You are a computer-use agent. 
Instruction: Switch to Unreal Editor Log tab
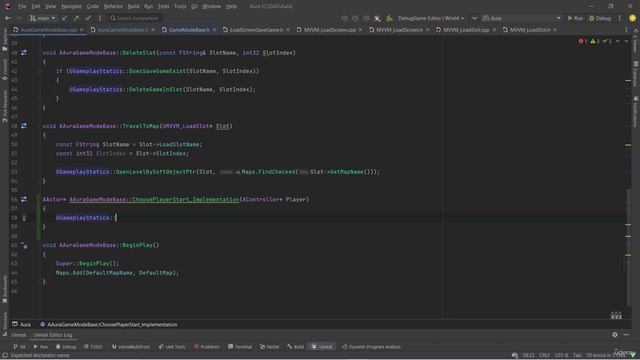[53, 335]
